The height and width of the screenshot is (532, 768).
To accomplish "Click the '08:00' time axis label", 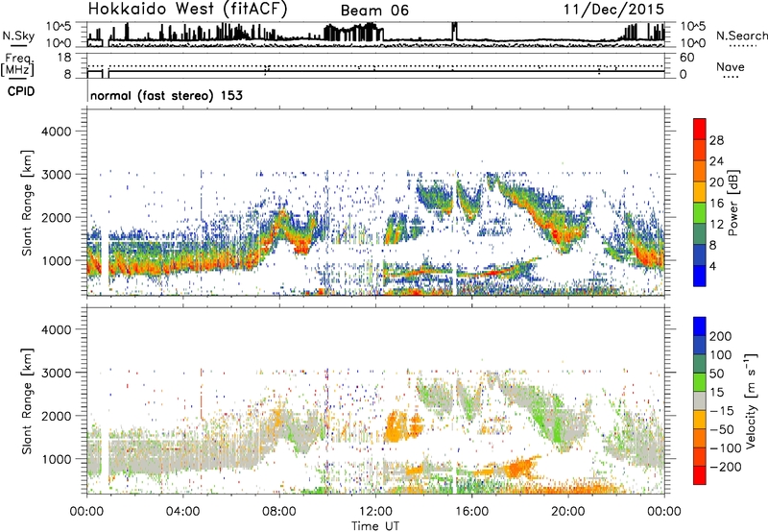I will [x=279, y=512].
